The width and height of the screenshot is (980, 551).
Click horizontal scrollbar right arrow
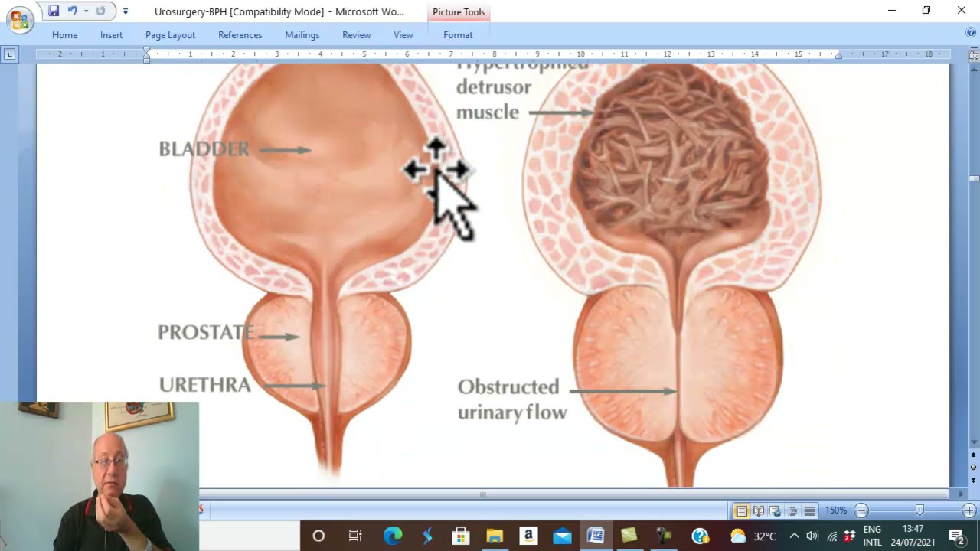pos(962,494)
